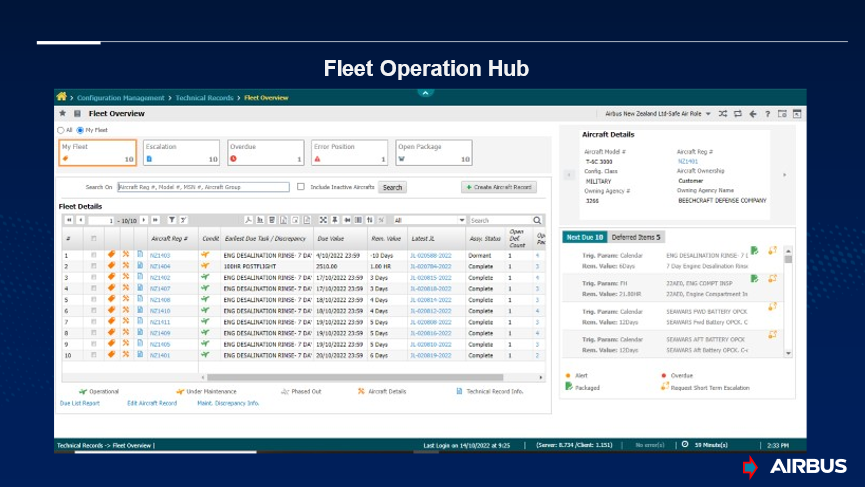This screenshot has width=865, height=487.
Task: Click the sort arrows icon in toolbar
Action: (x=370, y=220)
